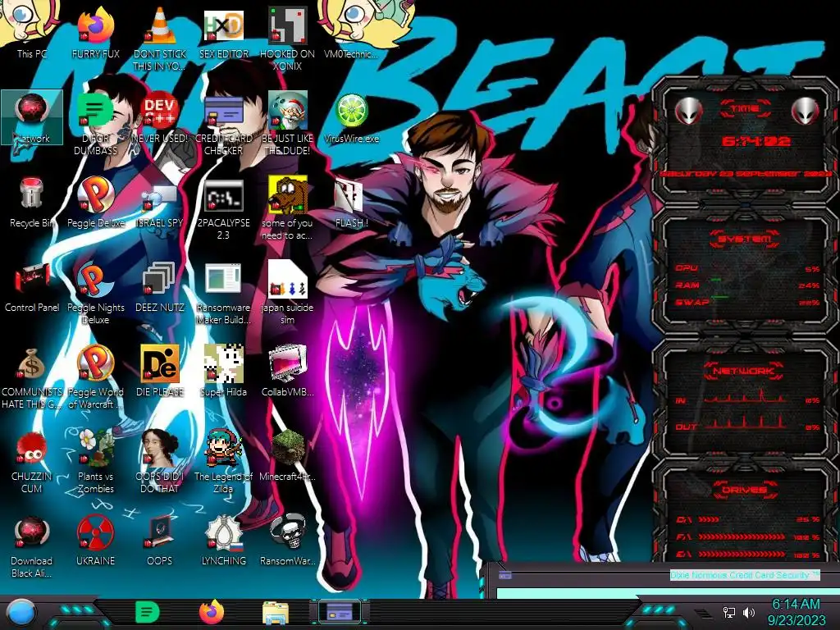Open the D FOR DUMBASS green icon
This screenshot has height=630, width=840.
[x=95, y=125]
